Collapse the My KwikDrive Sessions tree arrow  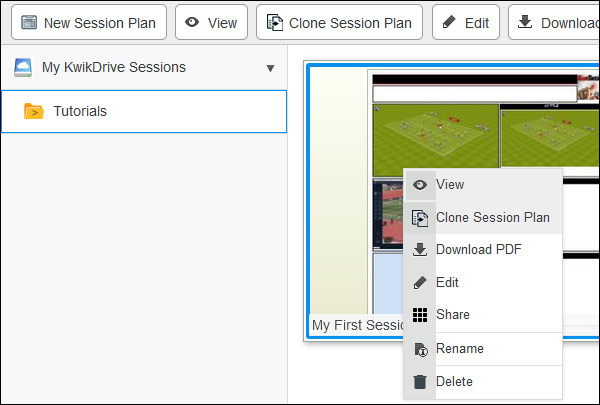click(x=270, y=69)
